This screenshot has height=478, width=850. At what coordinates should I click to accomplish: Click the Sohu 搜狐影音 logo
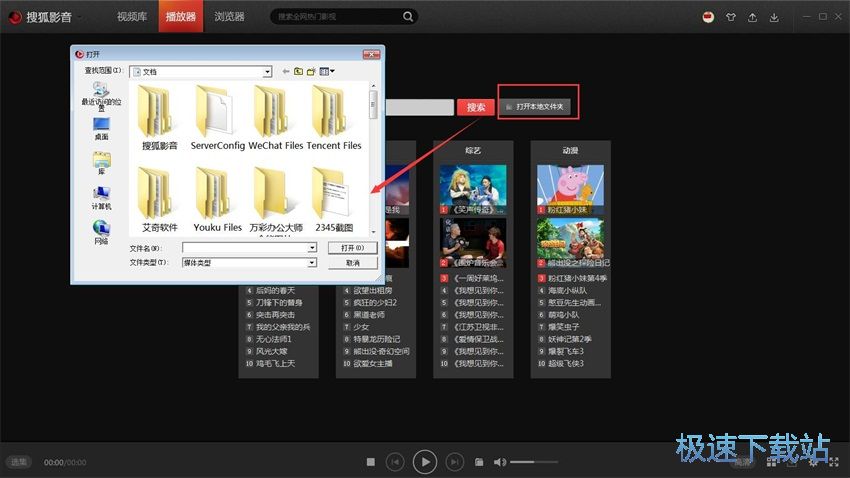point(40,17)
